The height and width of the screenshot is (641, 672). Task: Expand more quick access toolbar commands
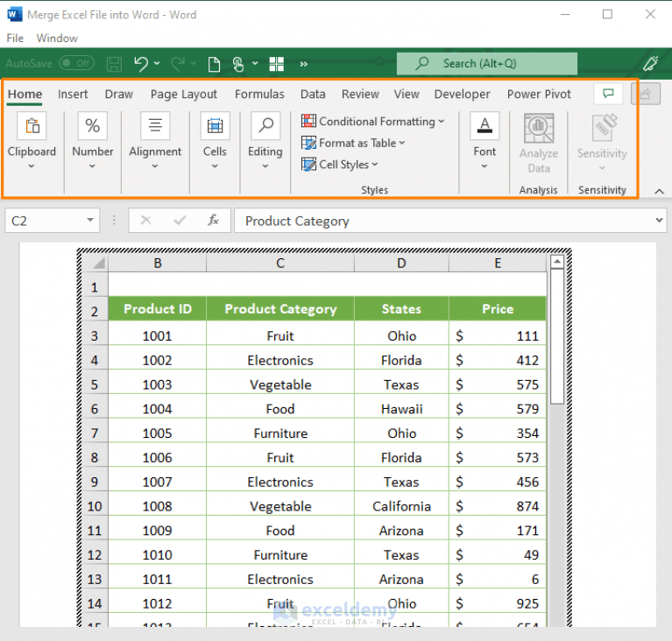(303, 64)
